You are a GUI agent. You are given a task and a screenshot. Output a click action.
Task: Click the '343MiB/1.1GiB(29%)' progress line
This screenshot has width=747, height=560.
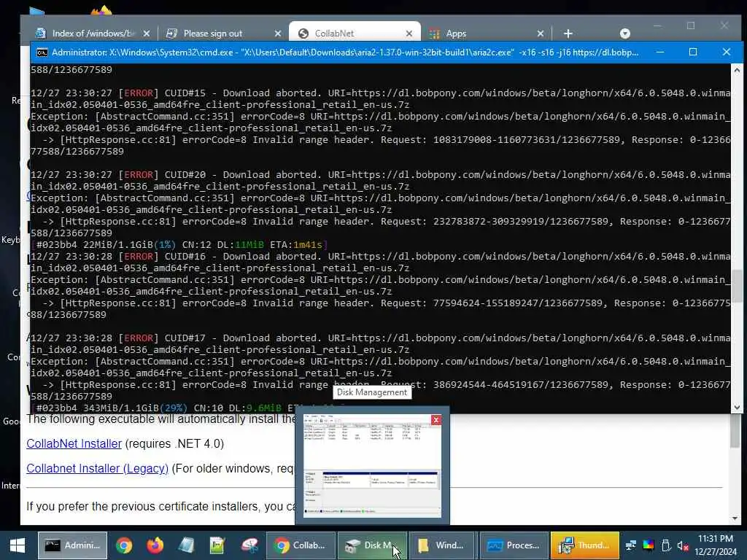162,408
